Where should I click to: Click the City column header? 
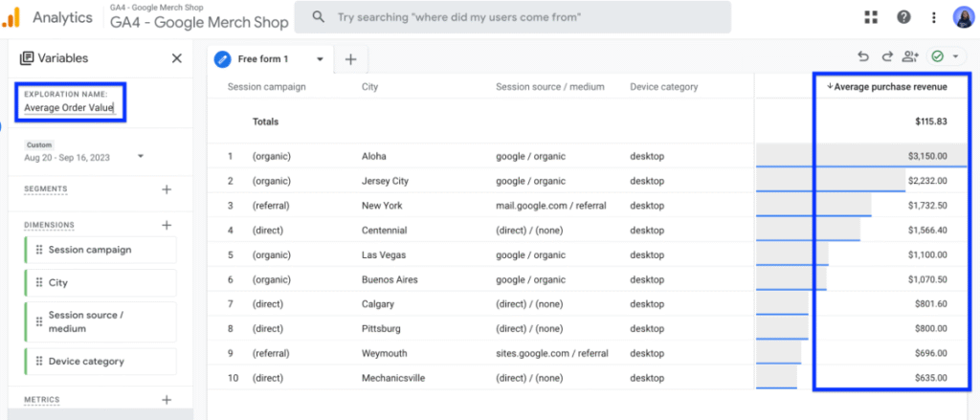coord(370,87)
